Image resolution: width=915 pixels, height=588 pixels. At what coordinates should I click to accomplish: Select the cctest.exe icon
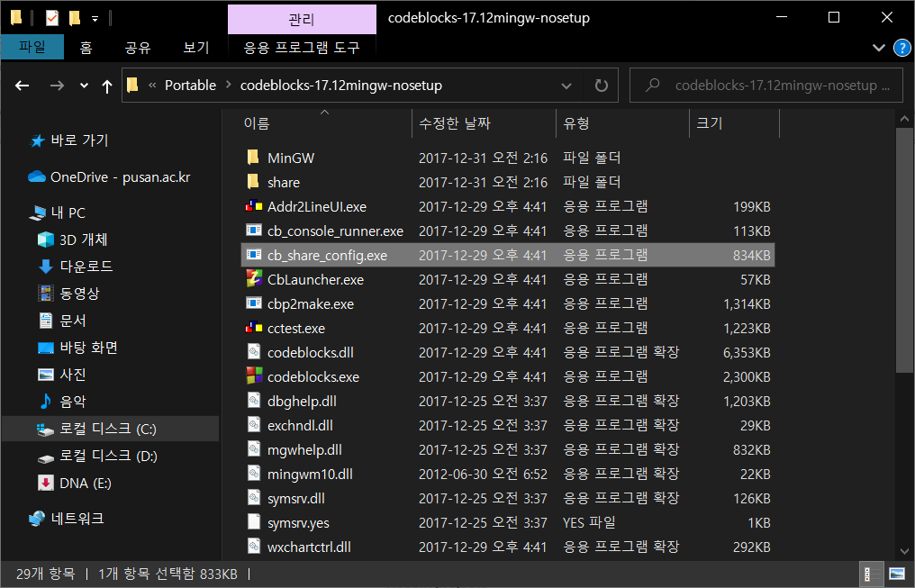pos(253,328)
